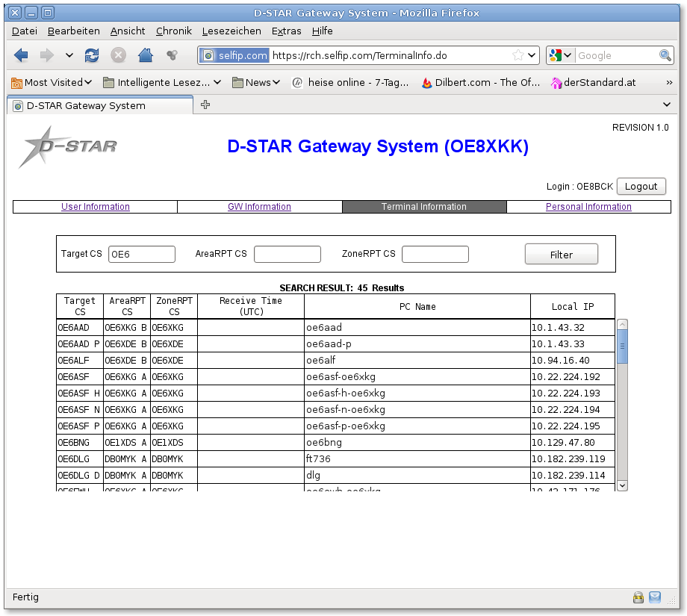Expand the Intelligente Lesezeichen bookmark folder

point(162,82)
